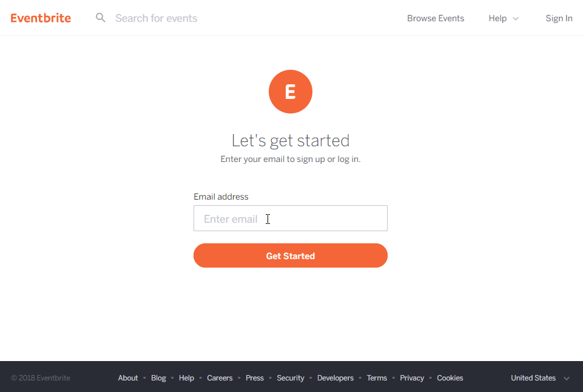Viewport: 583px width, 392px height.
Task: Open the Careers footer link
Action: point(220,378)
